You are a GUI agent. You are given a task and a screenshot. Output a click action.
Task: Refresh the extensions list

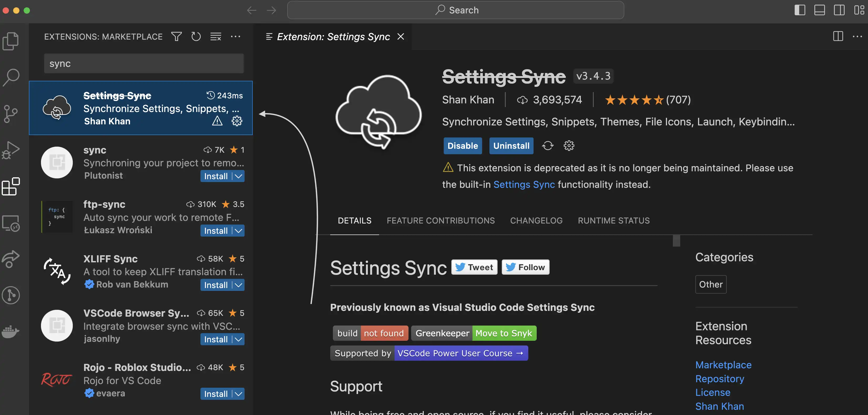click(196, 37)
